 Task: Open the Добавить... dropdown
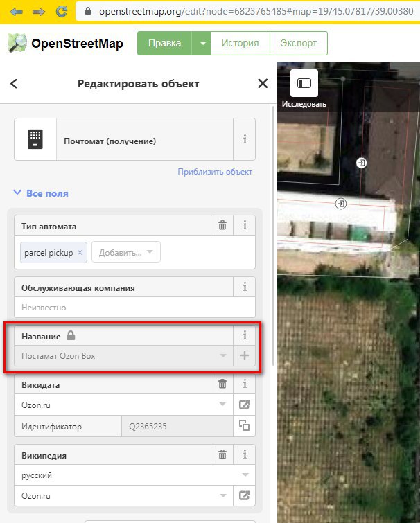click(125, 252)
